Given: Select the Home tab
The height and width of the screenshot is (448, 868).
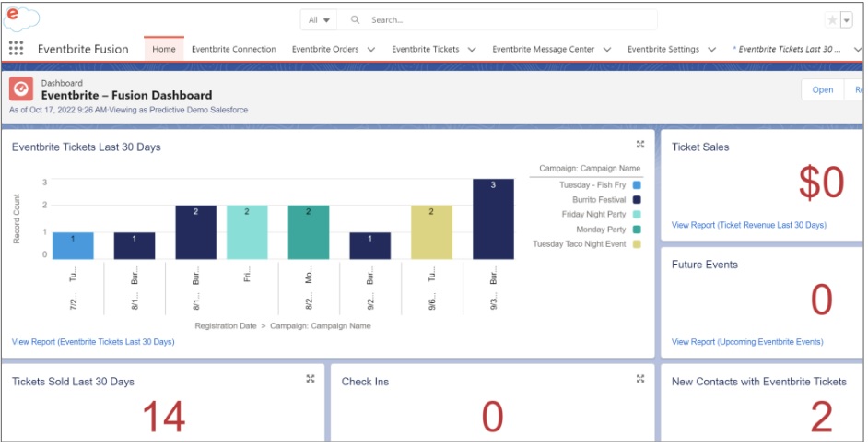Looking at the screenshot, I should (163, 49).
